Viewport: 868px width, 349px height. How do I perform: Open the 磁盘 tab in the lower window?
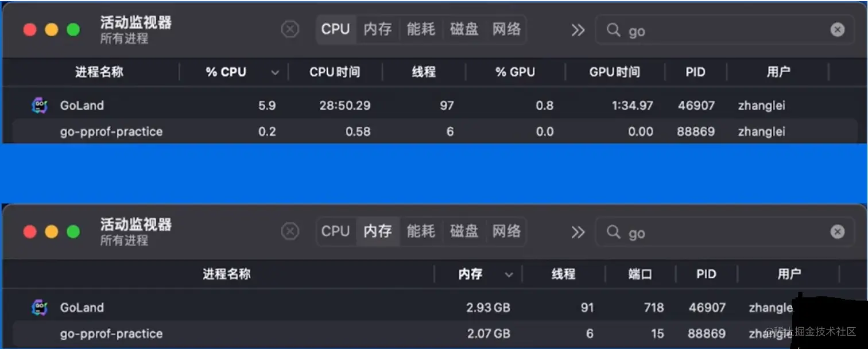[464, 231]
